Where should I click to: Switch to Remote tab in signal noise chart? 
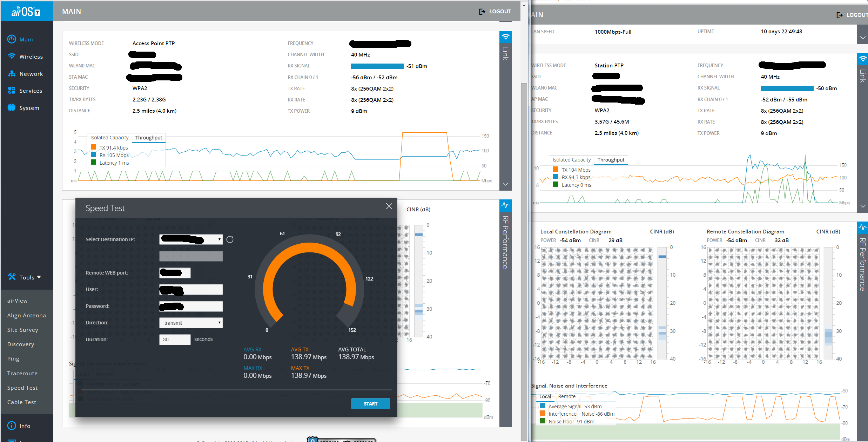tap(566, 396)
